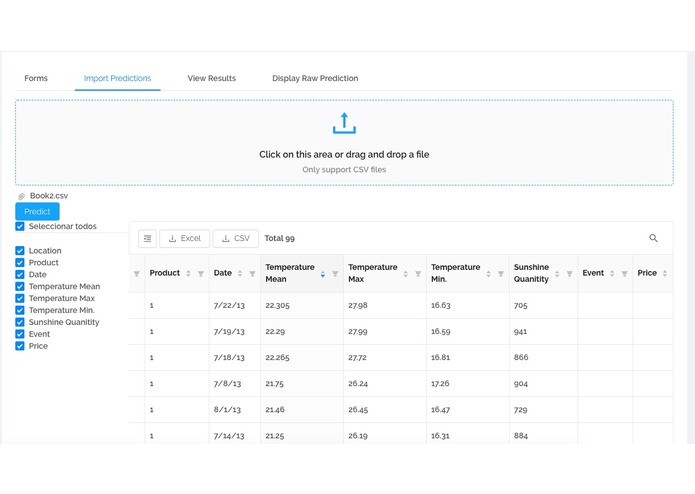Filter the Product column
Screen dimensions: 695x494
click(201, 274)
